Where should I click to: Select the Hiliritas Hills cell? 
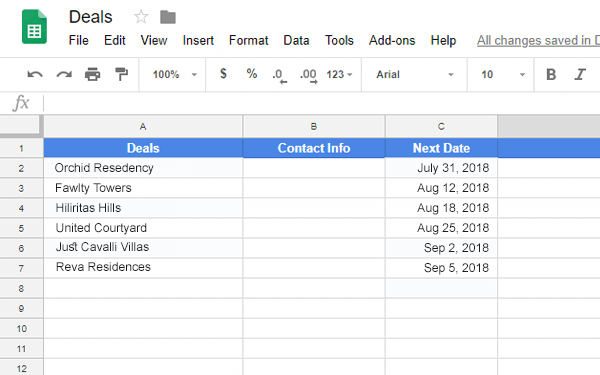coord(143,208)
